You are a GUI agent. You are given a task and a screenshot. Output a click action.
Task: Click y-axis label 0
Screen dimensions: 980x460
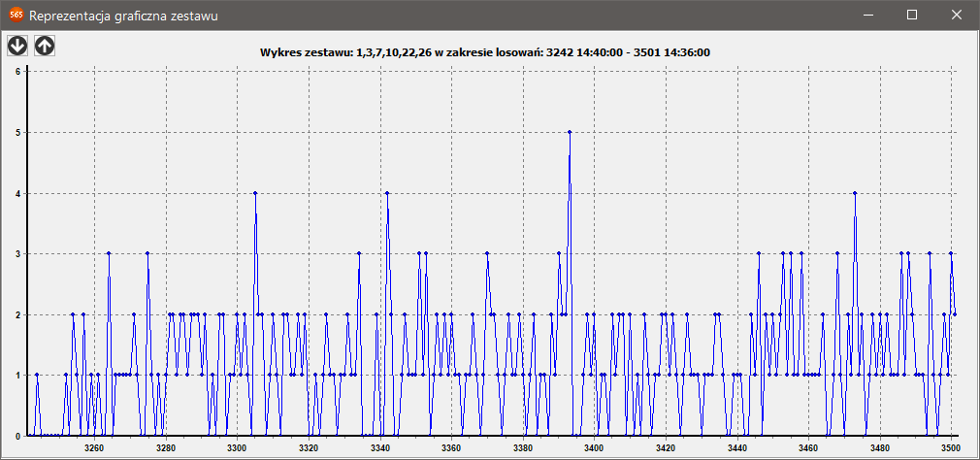click(18, 436)
